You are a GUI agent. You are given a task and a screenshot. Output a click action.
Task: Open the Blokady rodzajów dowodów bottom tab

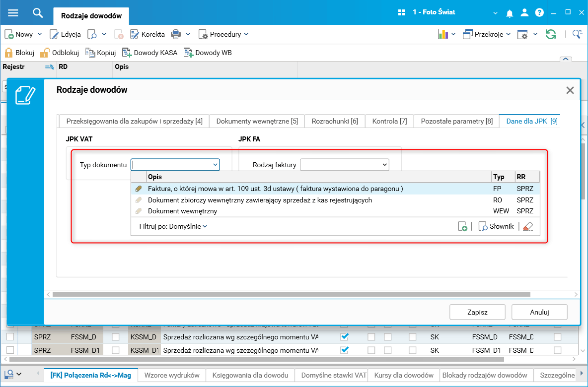485,375
